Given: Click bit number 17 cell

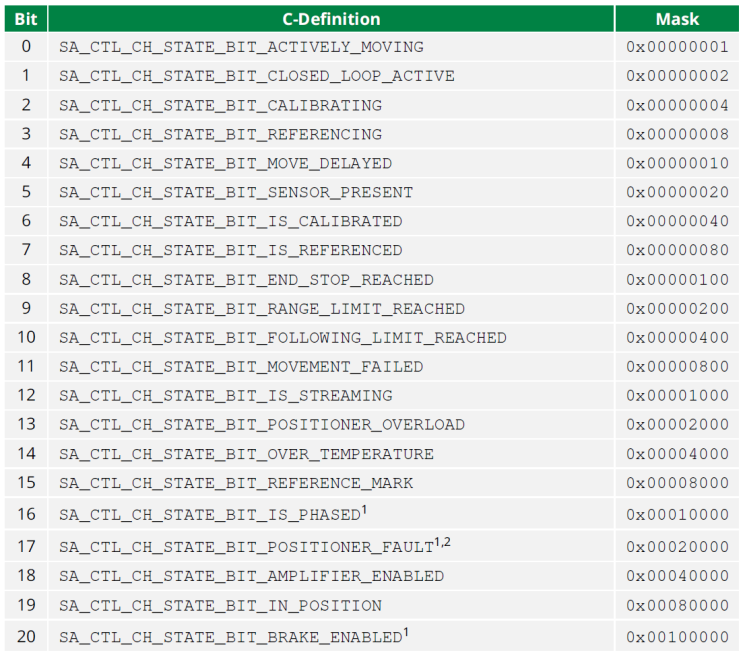Looking at the screenshot, I should click(26, 546).
